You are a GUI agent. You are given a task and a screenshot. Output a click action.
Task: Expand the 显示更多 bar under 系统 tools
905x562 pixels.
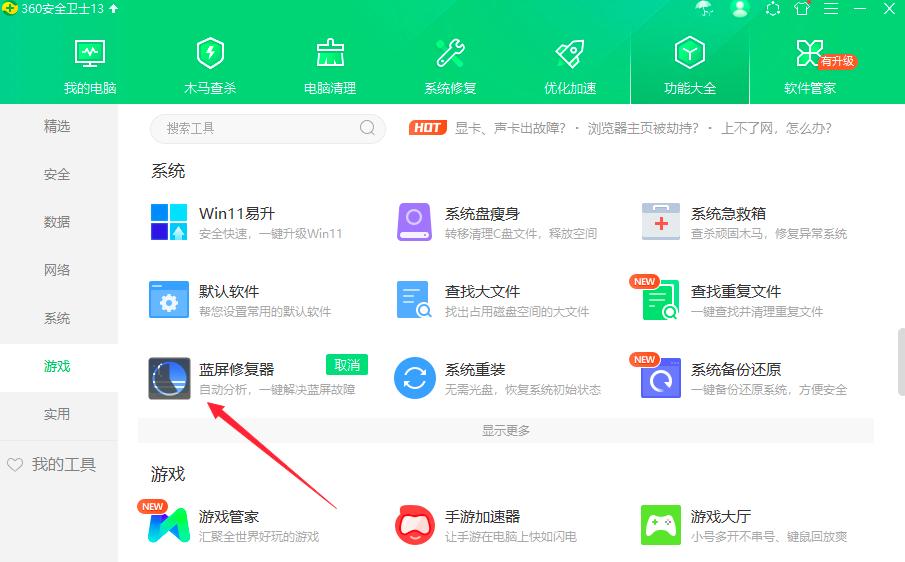506,430
